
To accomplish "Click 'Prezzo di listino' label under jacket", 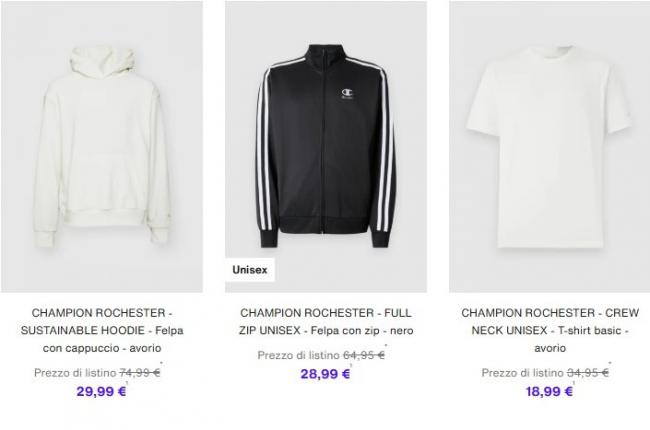I will (298, 355).
